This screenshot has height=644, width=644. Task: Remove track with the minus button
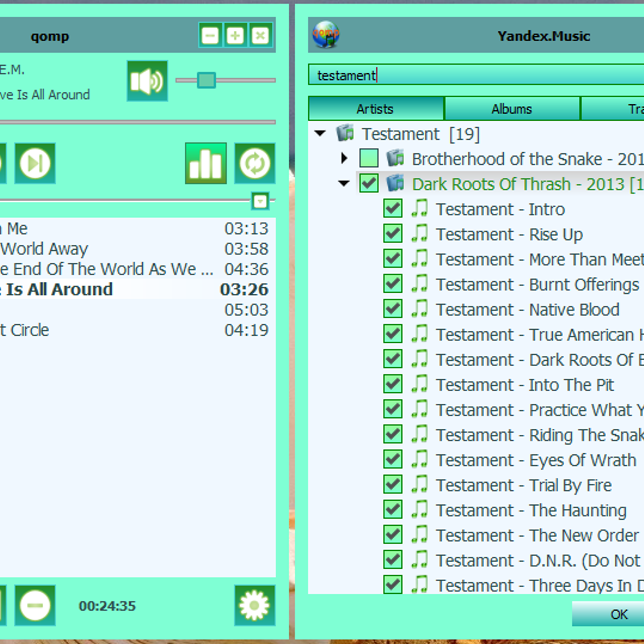pyautogui.click(x=35, y=605)
